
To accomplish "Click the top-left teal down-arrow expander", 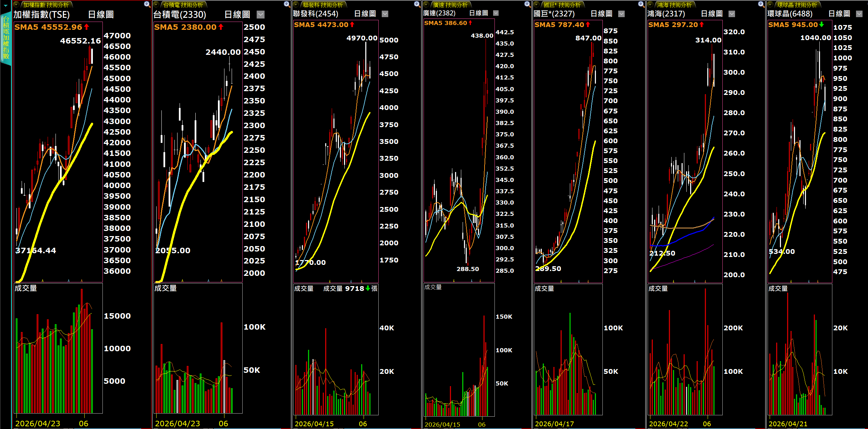I will tap(5, 5).
